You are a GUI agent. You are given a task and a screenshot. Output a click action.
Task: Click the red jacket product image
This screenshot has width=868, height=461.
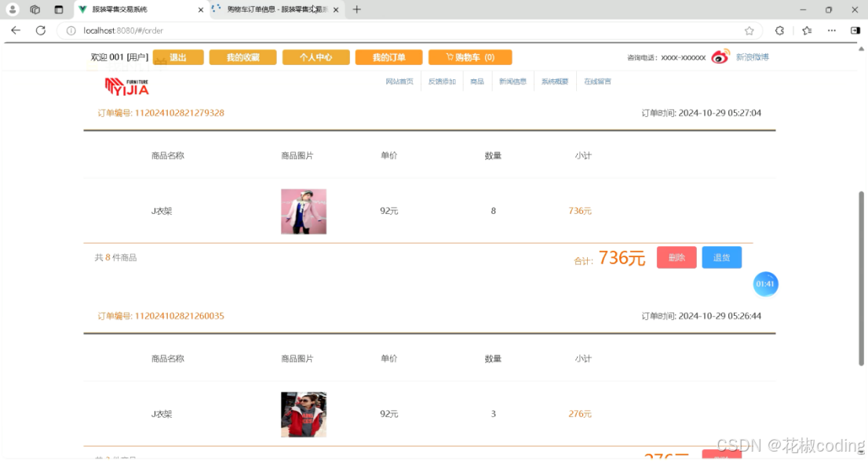click(304, 415)
